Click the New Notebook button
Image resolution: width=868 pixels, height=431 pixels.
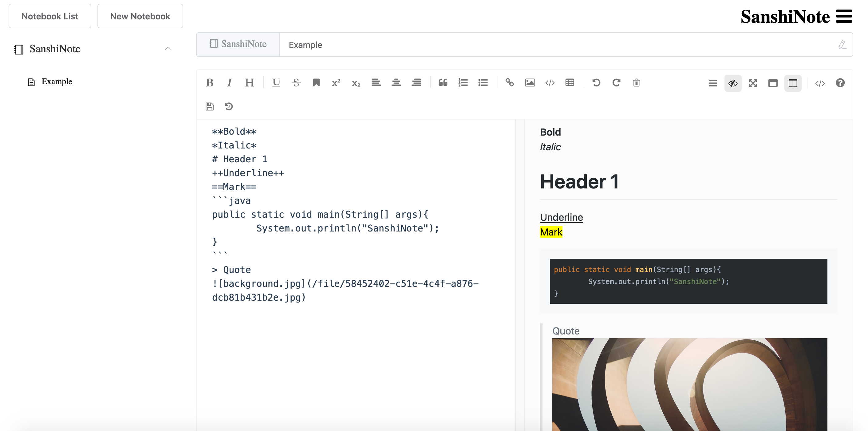140,16
